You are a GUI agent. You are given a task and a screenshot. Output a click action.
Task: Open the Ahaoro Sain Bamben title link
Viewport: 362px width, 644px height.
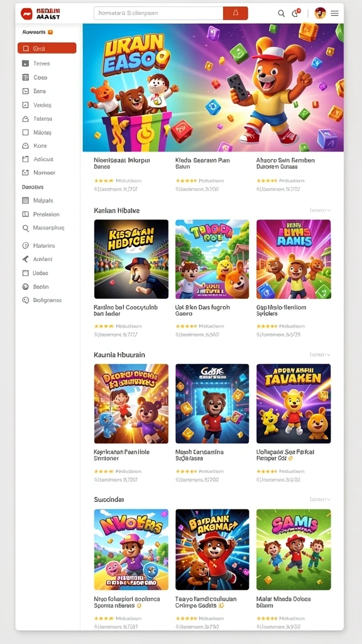(x=286, y=164)
